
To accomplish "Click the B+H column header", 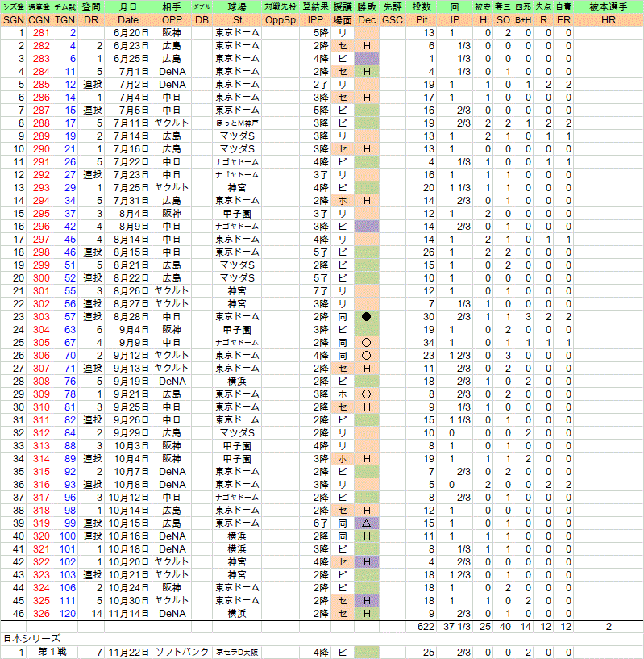I will tap(523, 20).
